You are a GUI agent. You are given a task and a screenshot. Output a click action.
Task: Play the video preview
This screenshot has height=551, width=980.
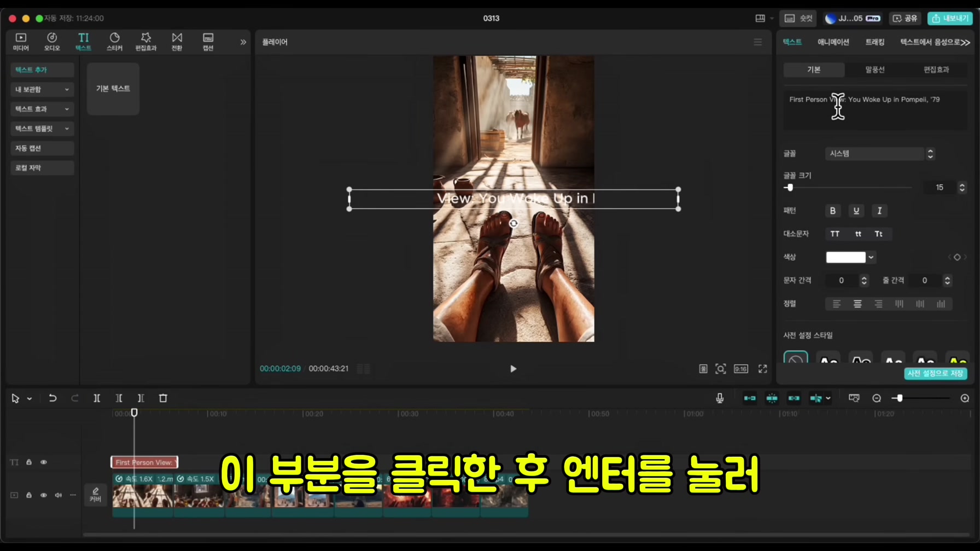pyautogui.click(x=513, y=369)
